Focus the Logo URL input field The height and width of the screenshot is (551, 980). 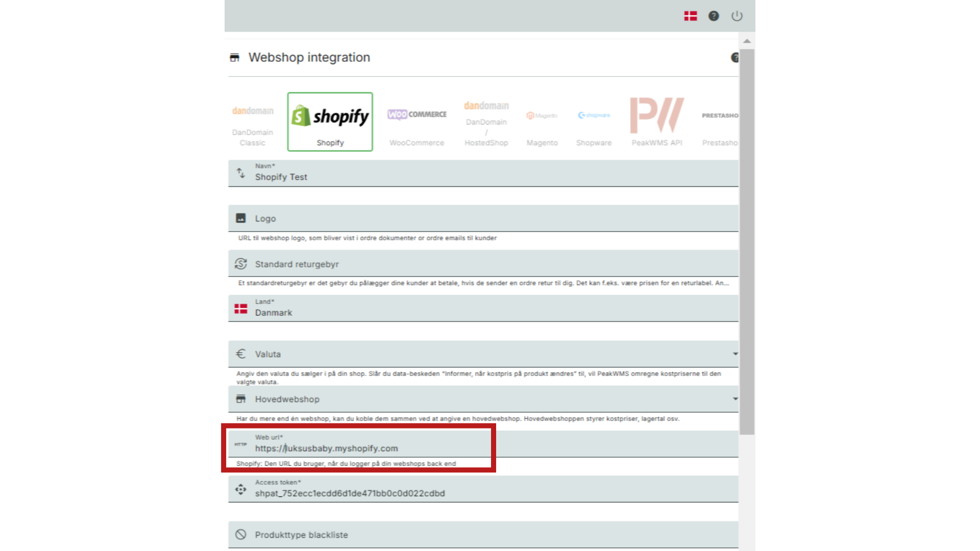tap(483, 218)
